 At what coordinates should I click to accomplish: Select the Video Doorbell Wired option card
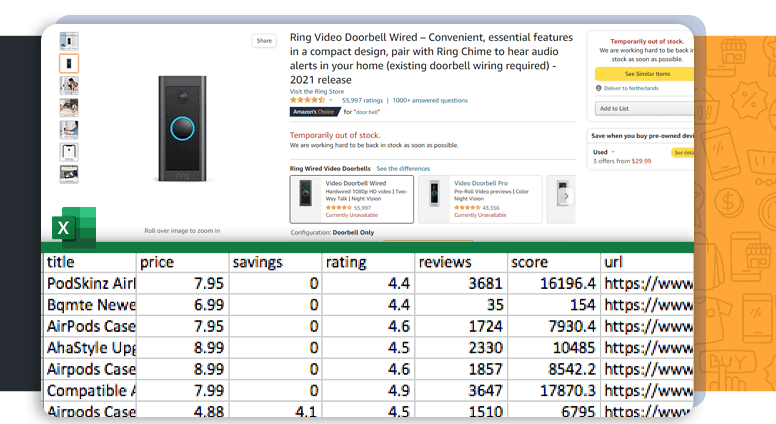pyautogui.click(x=352, y=199)
